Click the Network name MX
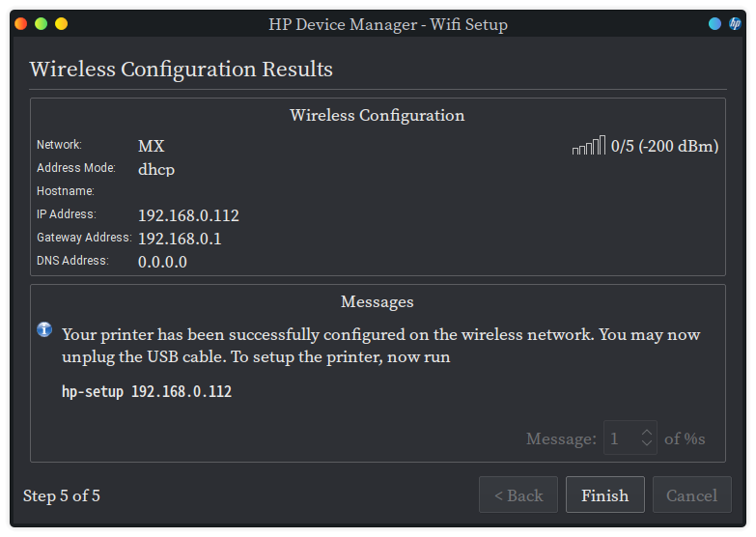 point(152,146)
